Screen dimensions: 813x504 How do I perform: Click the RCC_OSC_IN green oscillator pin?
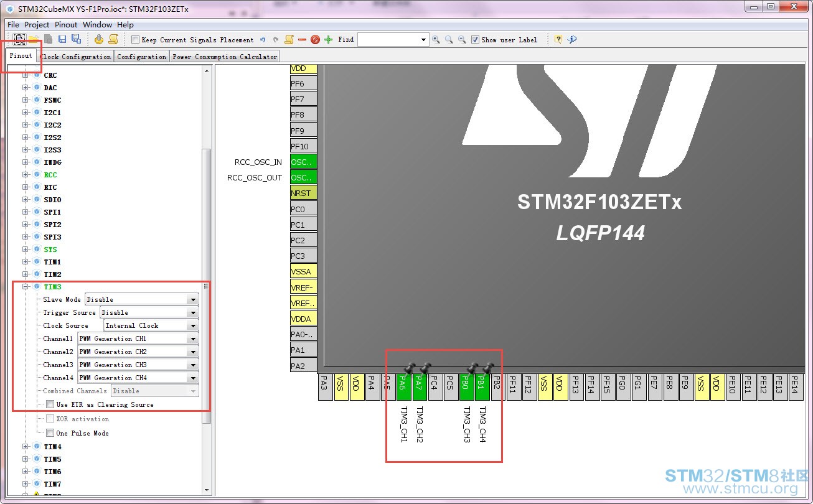point(304,162)
